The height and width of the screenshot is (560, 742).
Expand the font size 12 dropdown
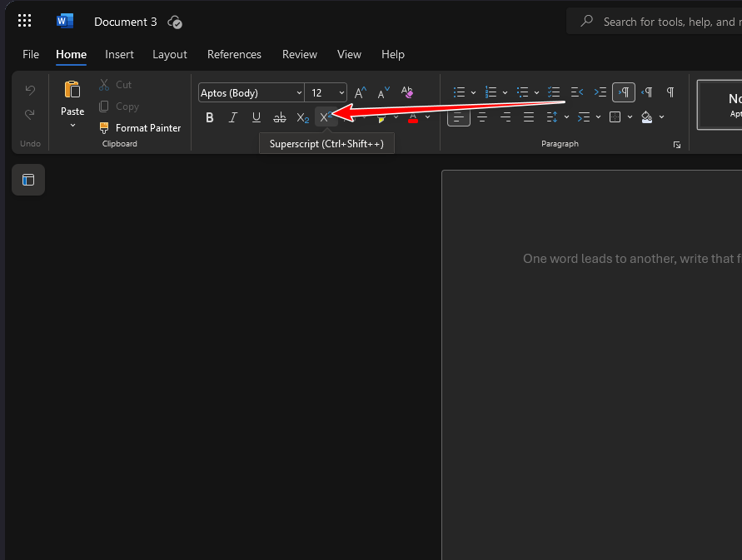(341, 92)
